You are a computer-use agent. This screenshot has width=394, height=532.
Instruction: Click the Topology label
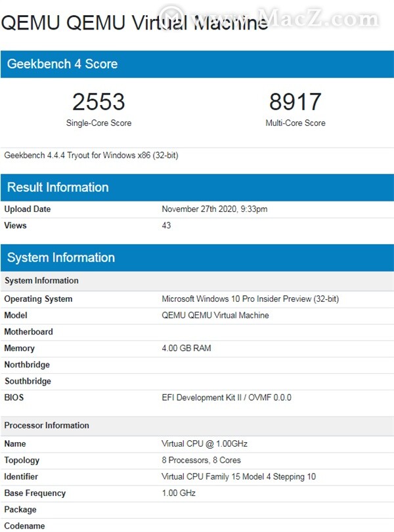[x=22, y=460]
